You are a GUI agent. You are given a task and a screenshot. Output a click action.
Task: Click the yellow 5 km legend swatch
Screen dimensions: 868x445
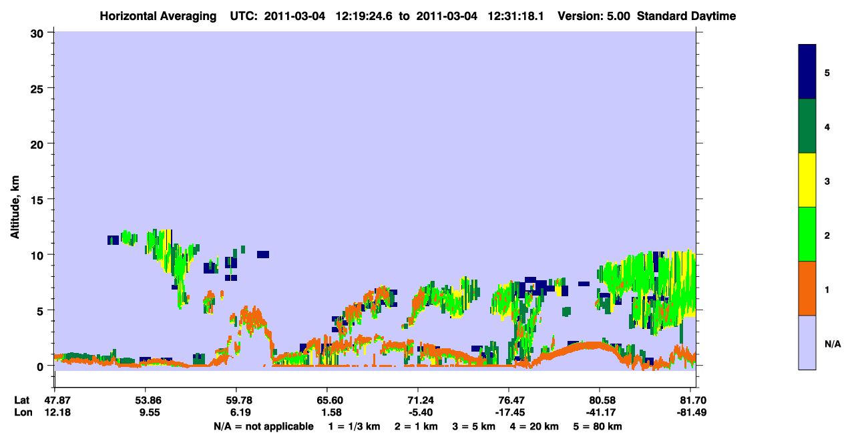pos(807,180)
